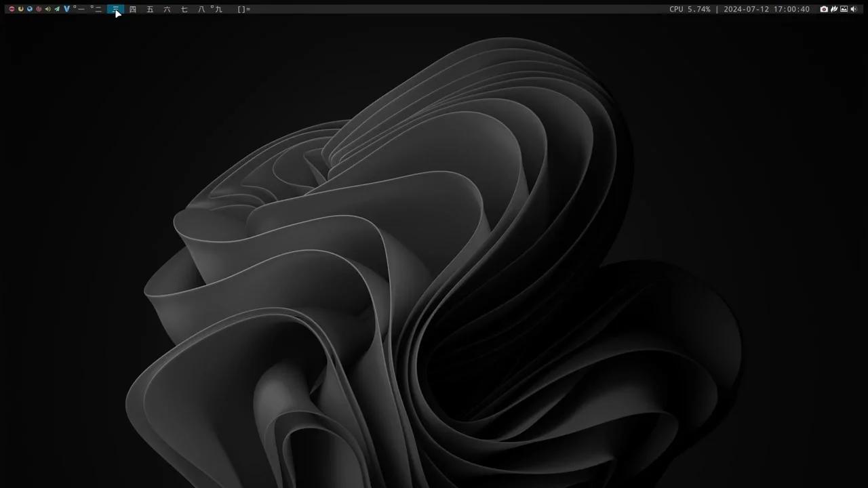Go to workspace tag 六
Viewport: 868px width, 488px height.
tap(167, 9)
